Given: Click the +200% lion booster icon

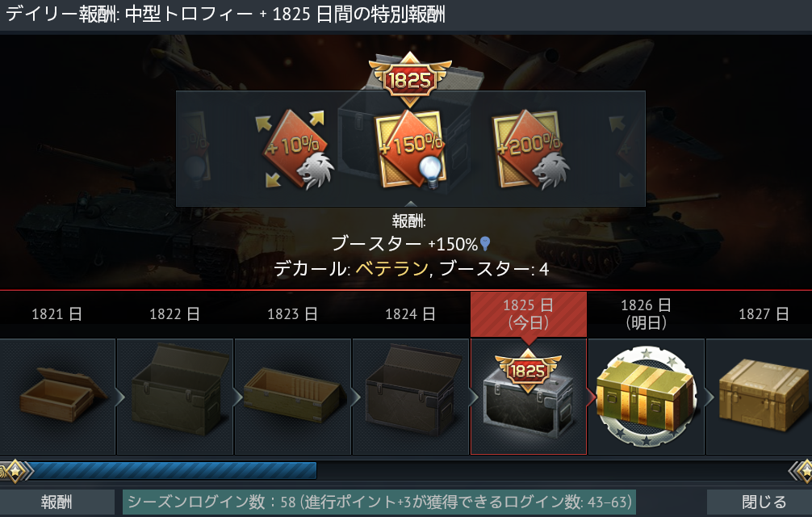Looking at the screenshot, I should [529, 149].
